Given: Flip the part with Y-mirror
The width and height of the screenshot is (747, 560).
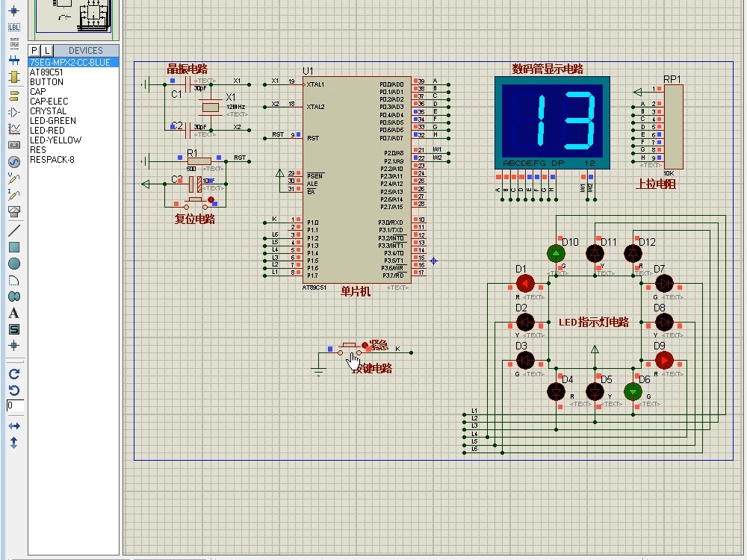Looking at the screenshot, I should tap(14, 443).
